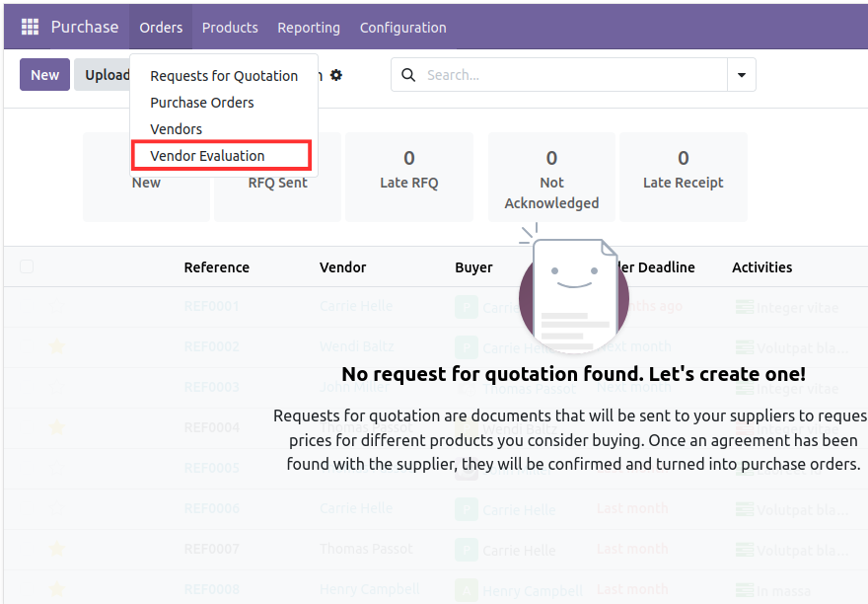Open the REF0005 reference row
Screen dimensions: 868x604
tap(211, 468)
